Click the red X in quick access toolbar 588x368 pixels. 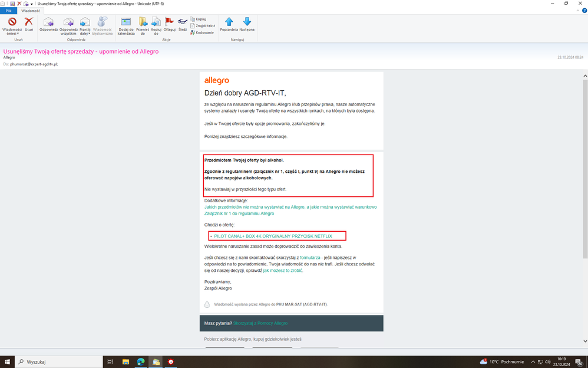[x=19, y=4]
